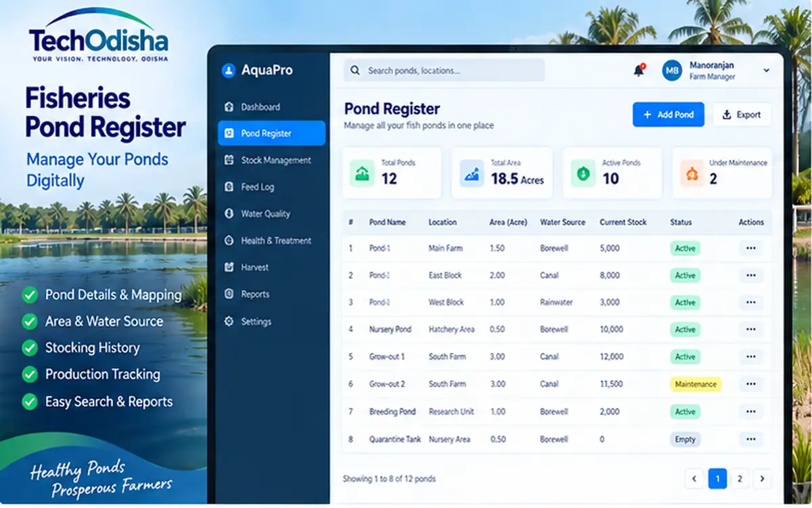
Task: Click the Total Area card icon
Action: click(472, 173)
